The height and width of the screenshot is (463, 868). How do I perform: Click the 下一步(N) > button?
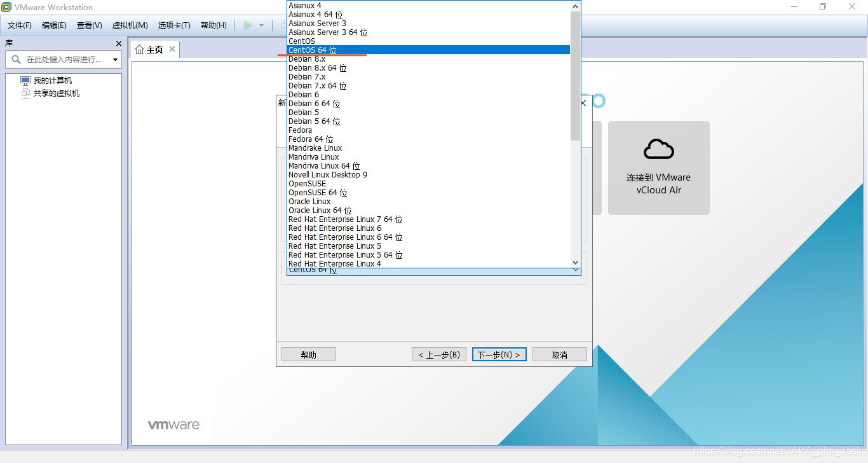pos(499,354)
